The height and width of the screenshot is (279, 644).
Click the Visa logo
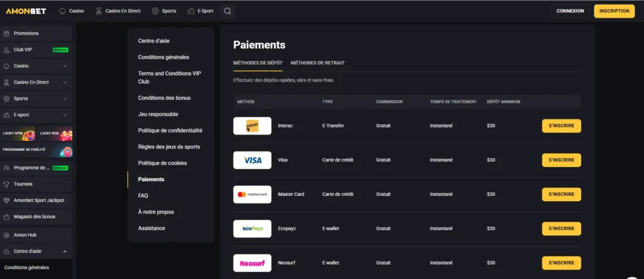coord(252,160)
